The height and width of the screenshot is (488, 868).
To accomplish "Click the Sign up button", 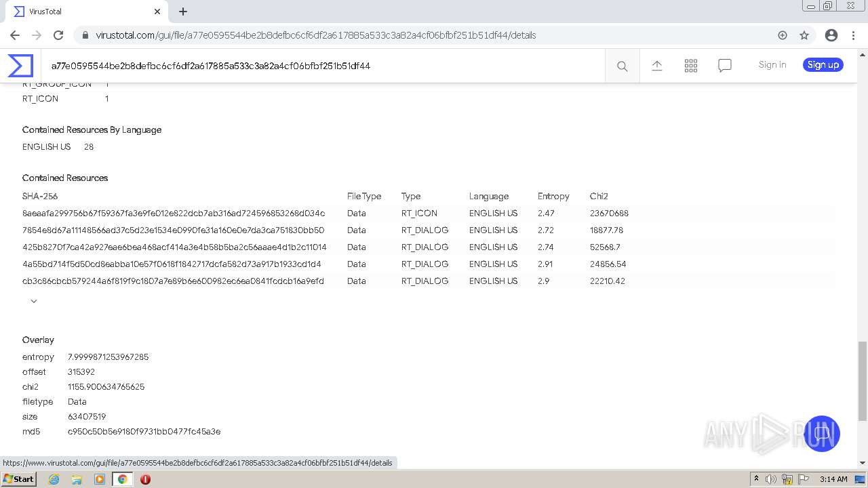I will click(x=823, y=65).
